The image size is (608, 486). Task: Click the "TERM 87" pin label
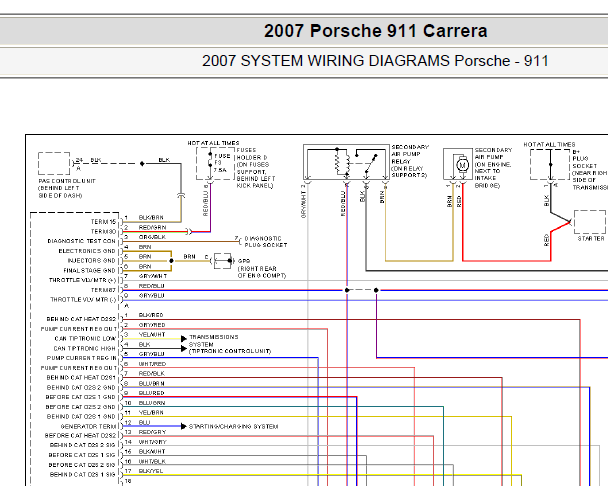pyautogui.click(x=104, y=290)
